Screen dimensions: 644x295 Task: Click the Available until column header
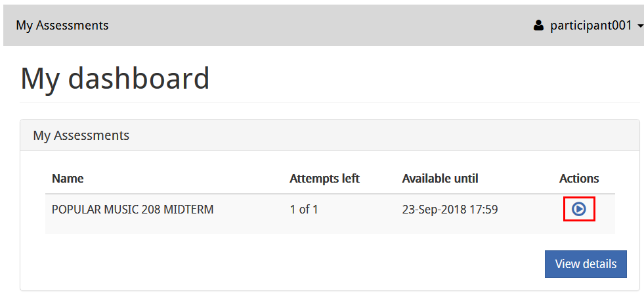click(x=440, y=179)
